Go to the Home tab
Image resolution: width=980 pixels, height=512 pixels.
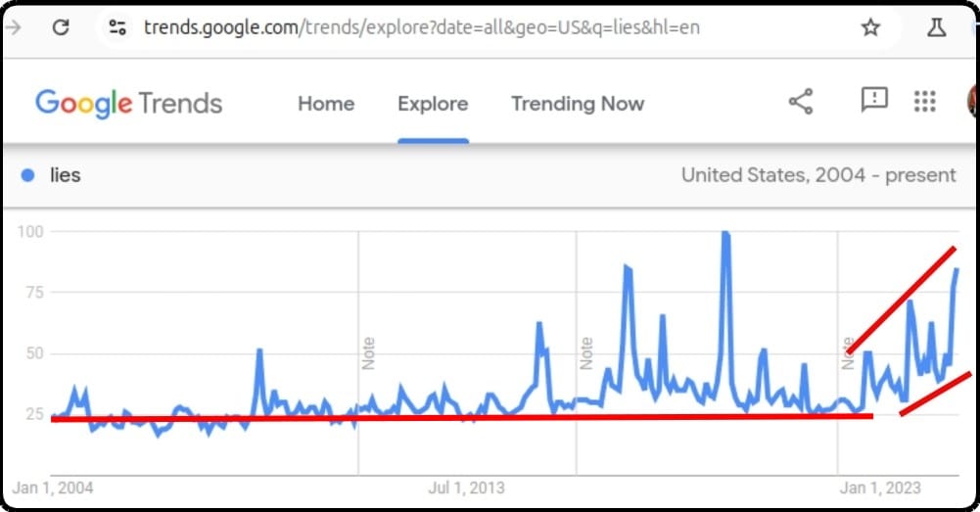coord(326,104)
